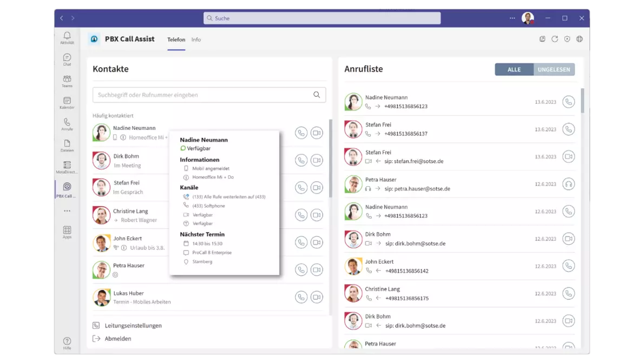Call John Eckert from contacts
644x363 pixels.
301,242
